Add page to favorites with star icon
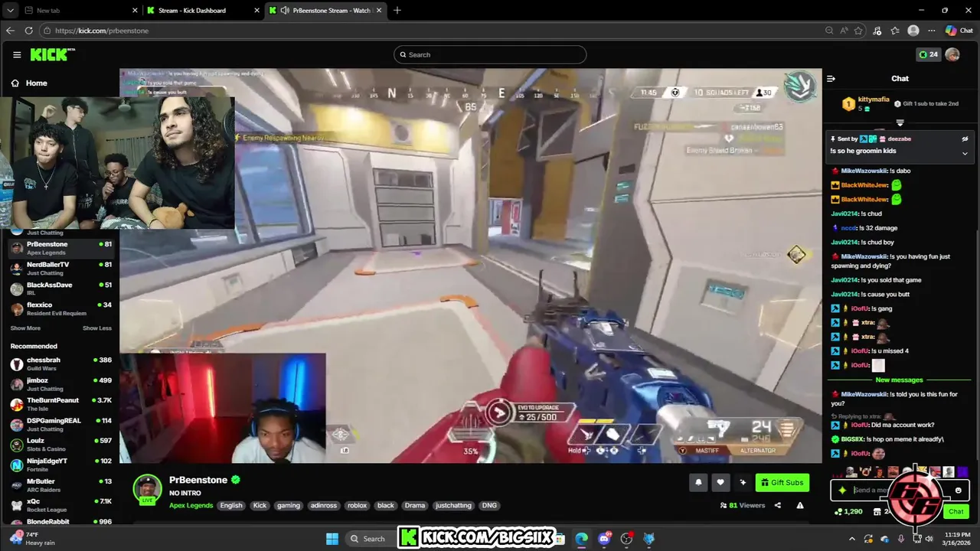 tap(859, 31)
